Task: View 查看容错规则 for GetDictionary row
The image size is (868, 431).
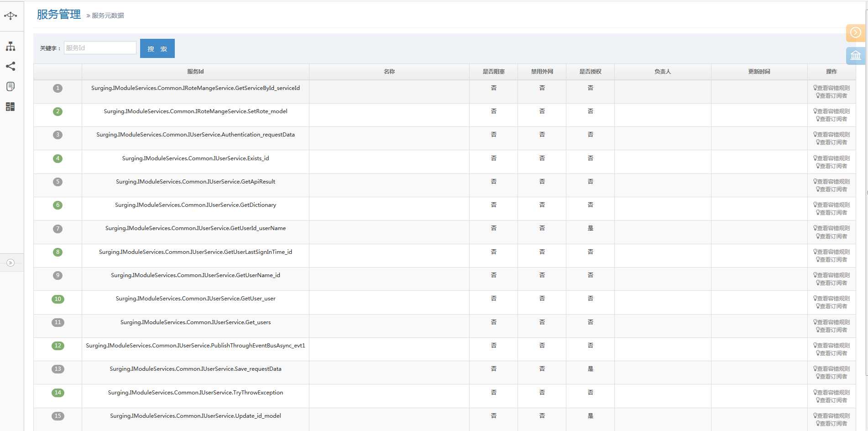Action: point(831,205)
